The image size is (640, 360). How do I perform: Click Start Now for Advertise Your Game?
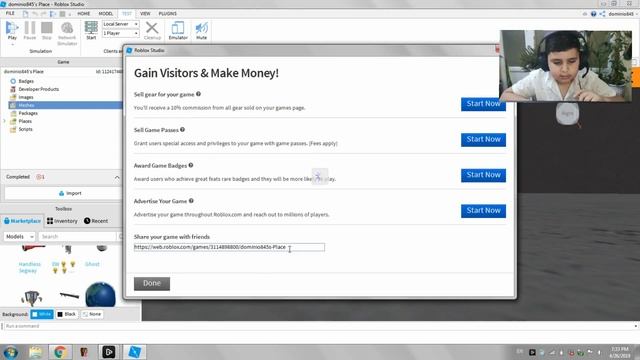tap(483, 211)
